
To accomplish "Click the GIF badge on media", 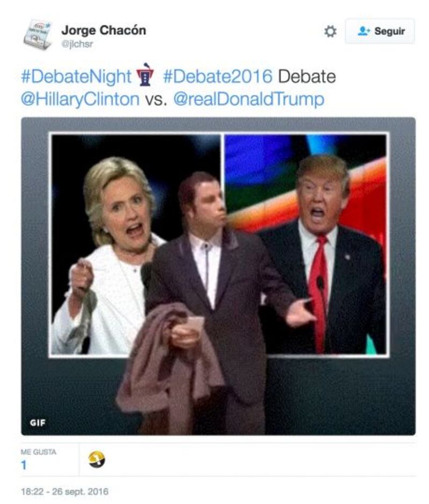I will click(38, 422).
